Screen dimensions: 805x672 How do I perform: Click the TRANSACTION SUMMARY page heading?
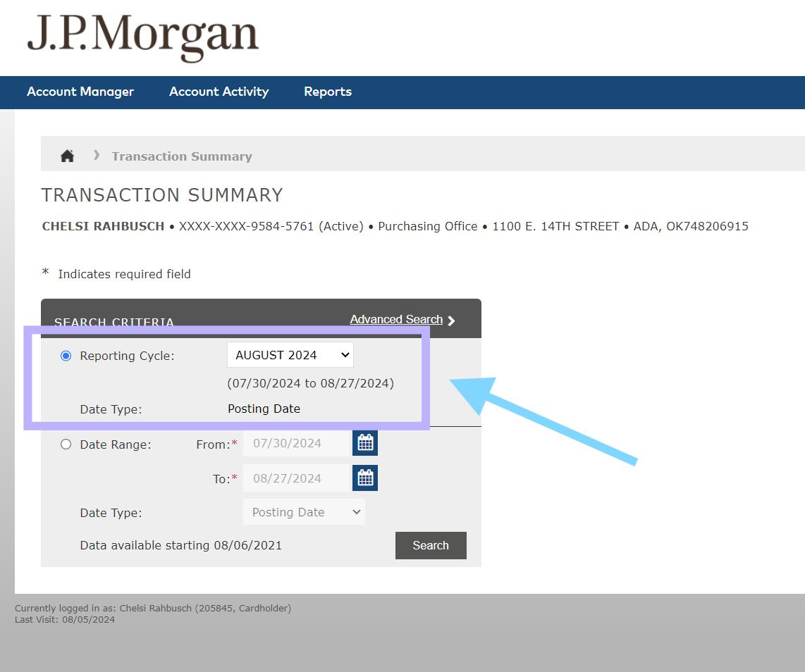162,195
